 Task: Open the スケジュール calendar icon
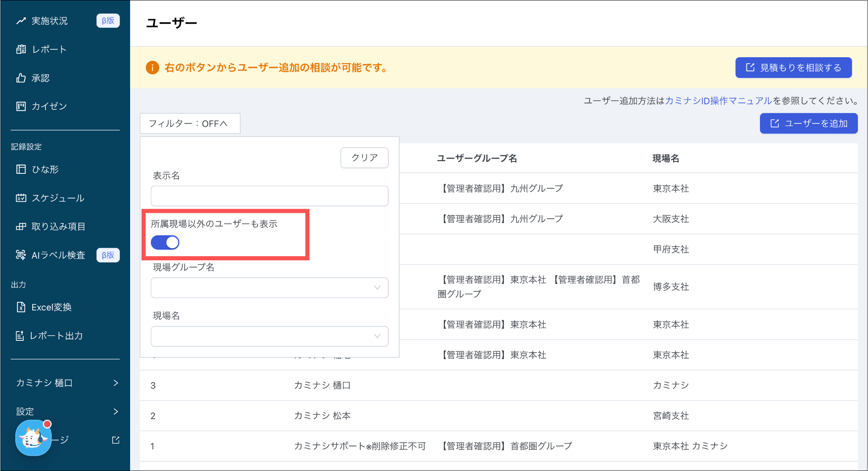(21, 198)
